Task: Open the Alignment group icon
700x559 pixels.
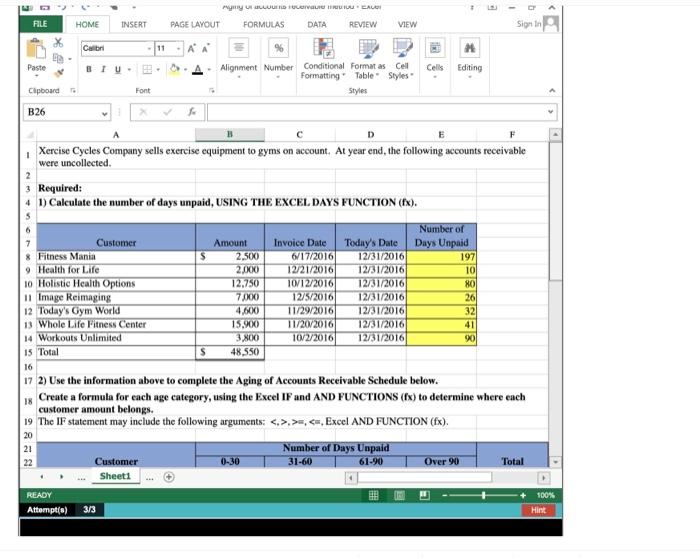Action: pyautogui.click(x=239, y=48)
